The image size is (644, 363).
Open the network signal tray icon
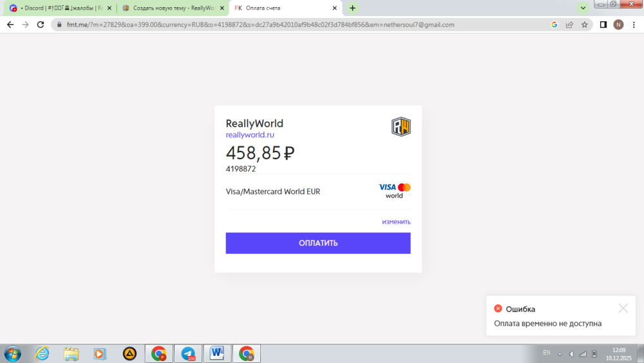coord(583,354)
